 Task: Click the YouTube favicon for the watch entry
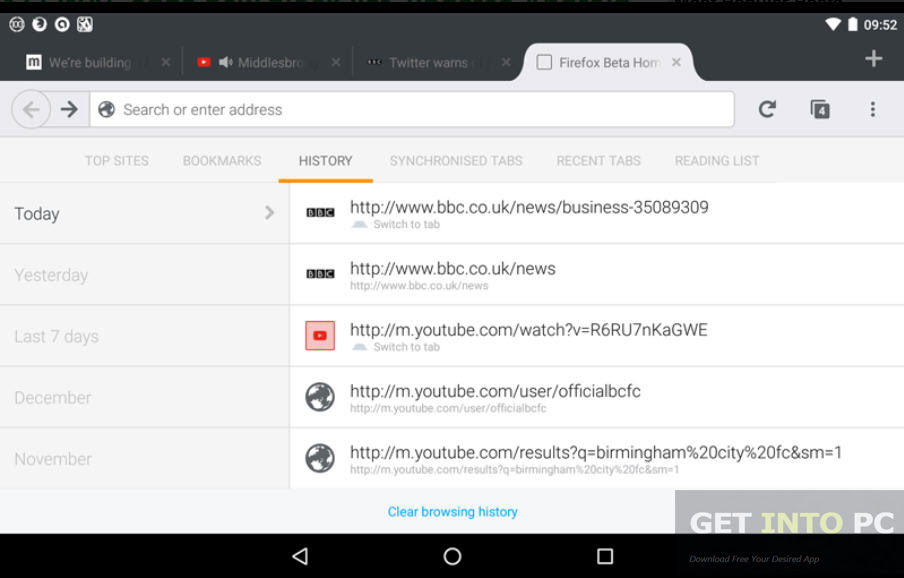(x=320, y=335)
